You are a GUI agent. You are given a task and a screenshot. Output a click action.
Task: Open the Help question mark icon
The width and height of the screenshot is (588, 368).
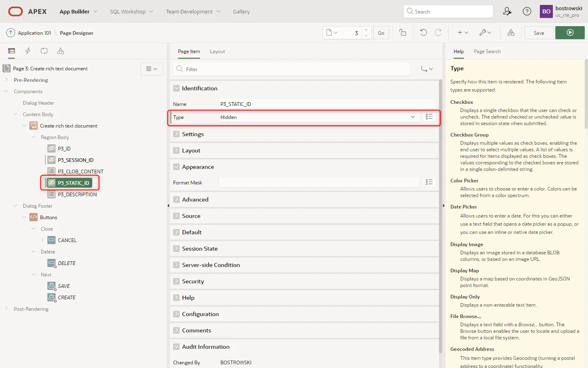click(527, 11)
